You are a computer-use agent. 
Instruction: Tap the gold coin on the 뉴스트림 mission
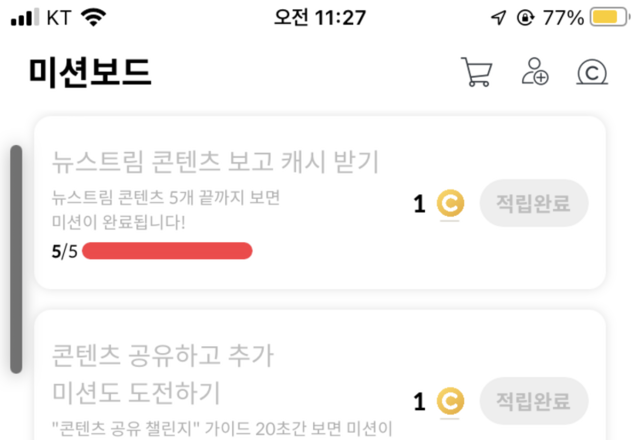[x=451, y=204]
